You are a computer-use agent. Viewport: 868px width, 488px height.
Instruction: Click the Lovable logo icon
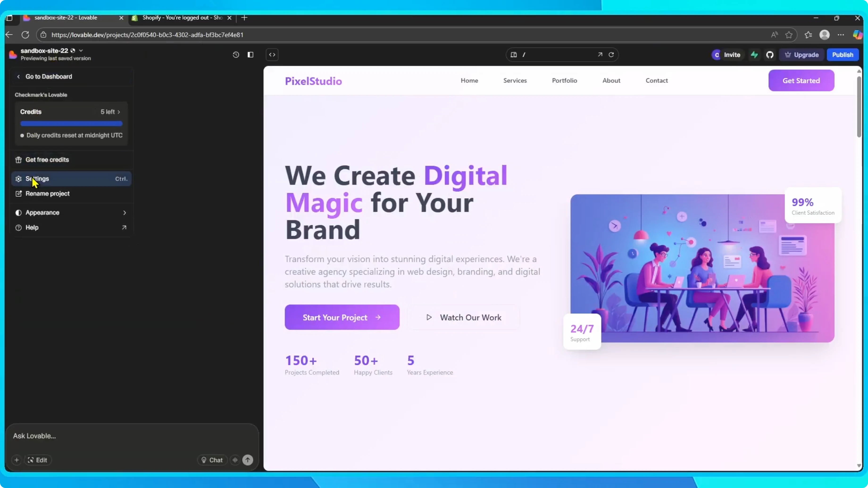13,54
